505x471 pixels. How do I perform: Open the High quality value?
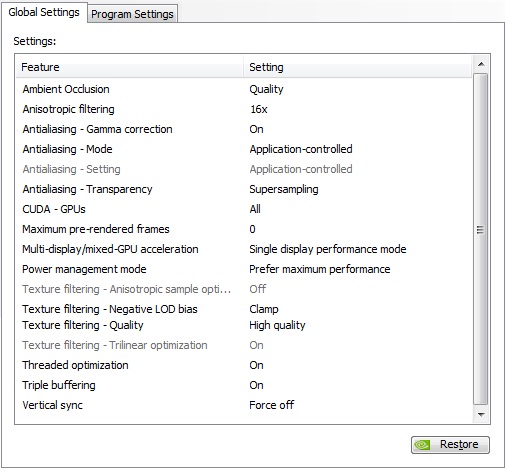pyautogui.click(x=277, y=325)
